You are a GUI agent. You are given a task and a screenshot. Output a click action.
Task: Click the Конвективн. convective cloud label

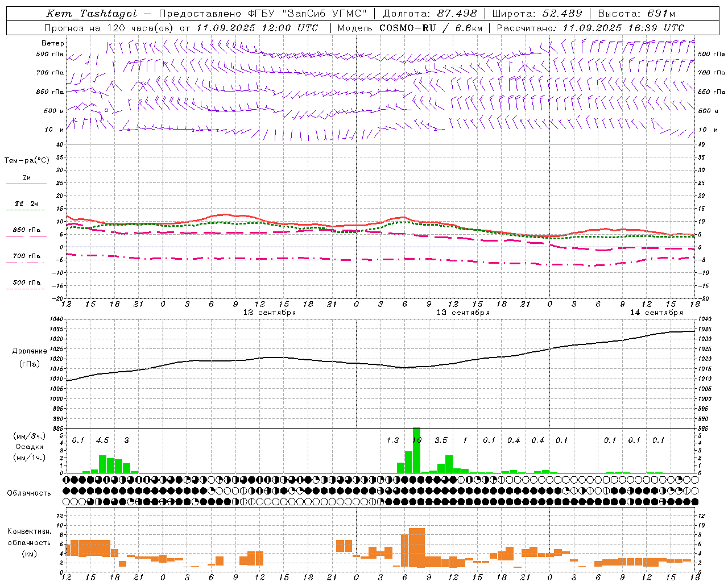pyautogui.click(x=30, y=532)
